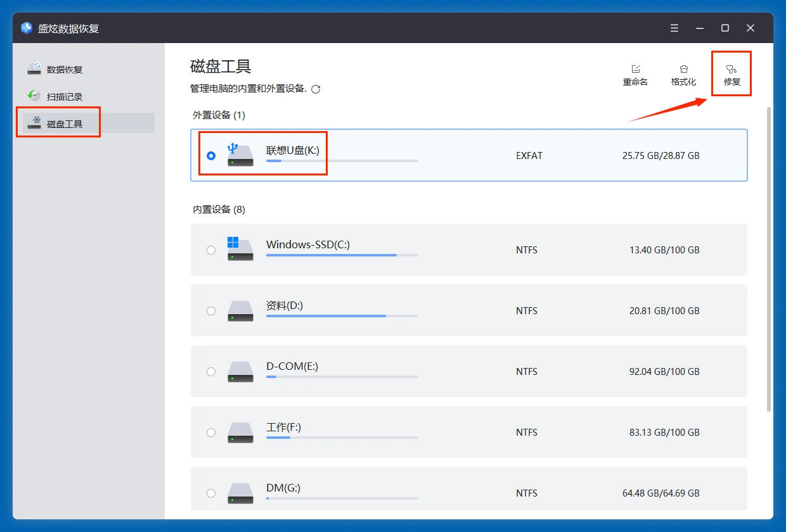786x532 pixels.
Task: Open the app logo menu
Action: click(25, 28)
